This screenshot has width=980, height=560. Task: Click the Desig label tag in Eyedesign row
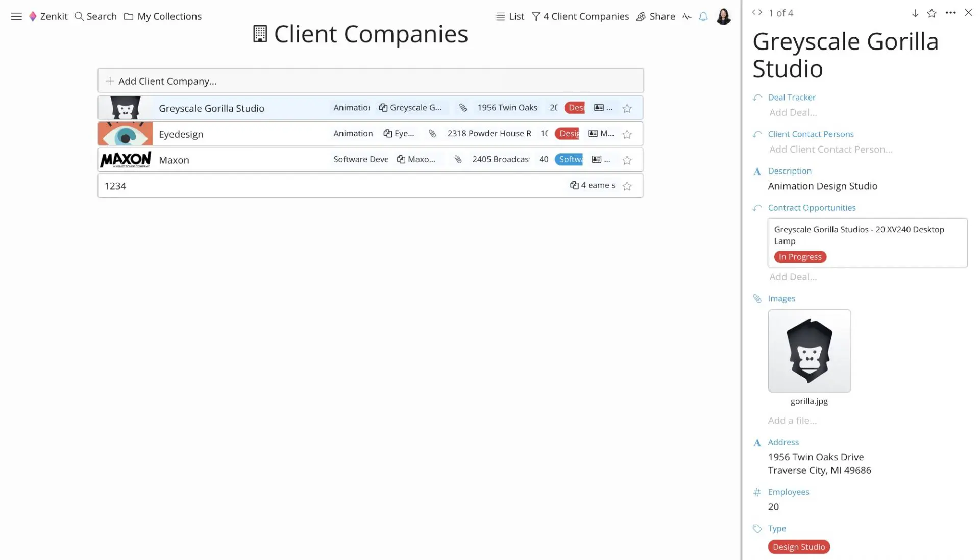568,134
